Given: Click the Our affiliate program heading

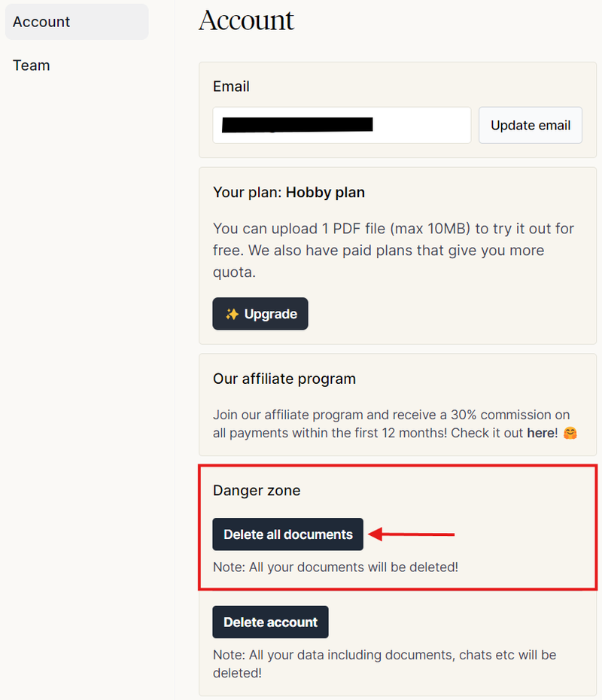Looking at the screenshot, I should tap(284, 379).
